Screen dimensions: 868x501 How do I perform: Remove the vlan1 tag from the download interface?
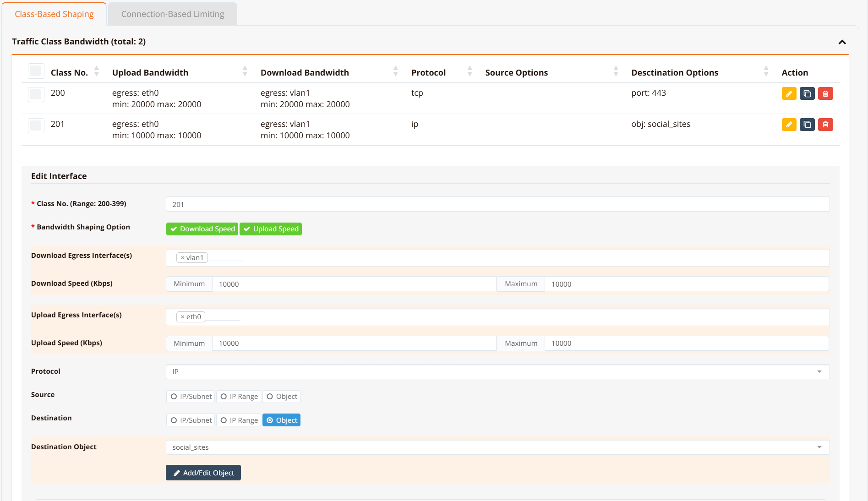[182, 258]
